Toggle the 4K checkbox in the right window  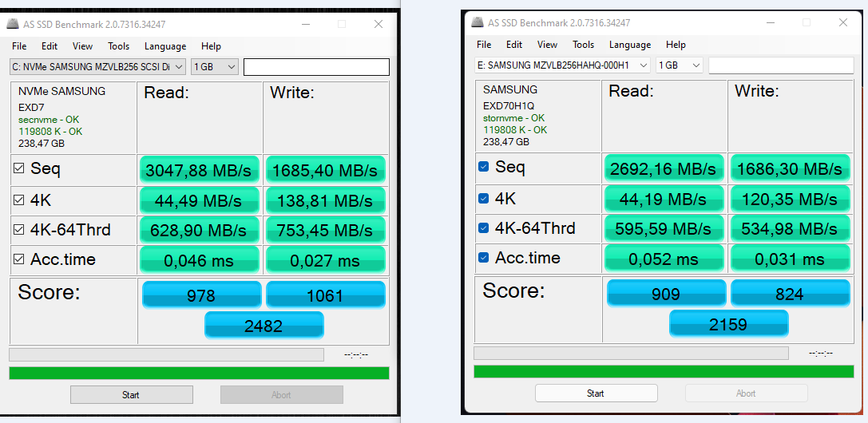pyautogui.click(x=483, y=198)
